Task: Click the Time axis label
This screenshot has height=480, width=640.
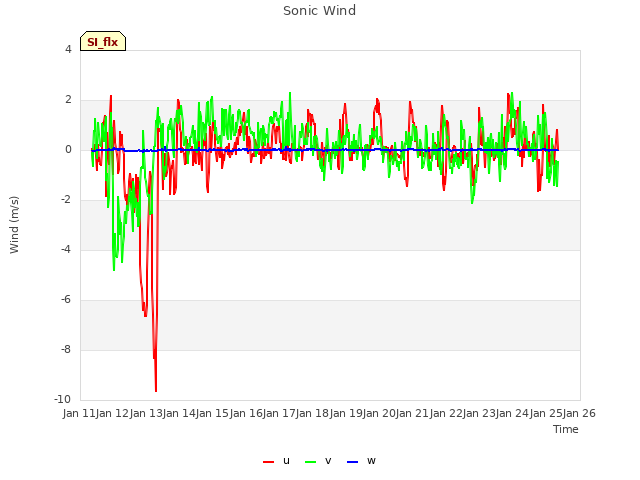Action: pyautogui.click(x=566, y=429)
